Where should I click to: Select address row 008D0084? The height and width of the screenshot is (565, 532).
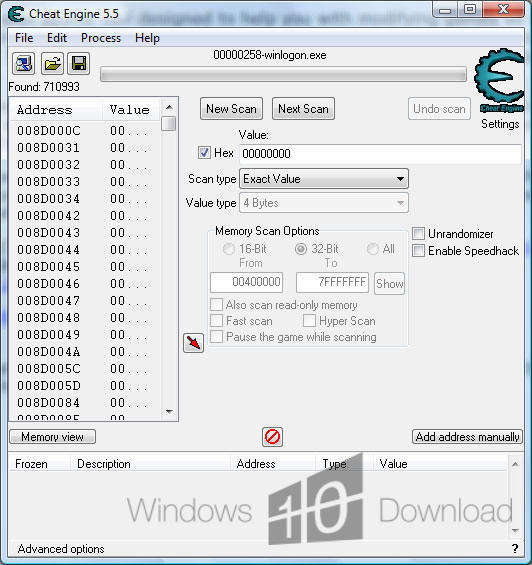[84, 402]
